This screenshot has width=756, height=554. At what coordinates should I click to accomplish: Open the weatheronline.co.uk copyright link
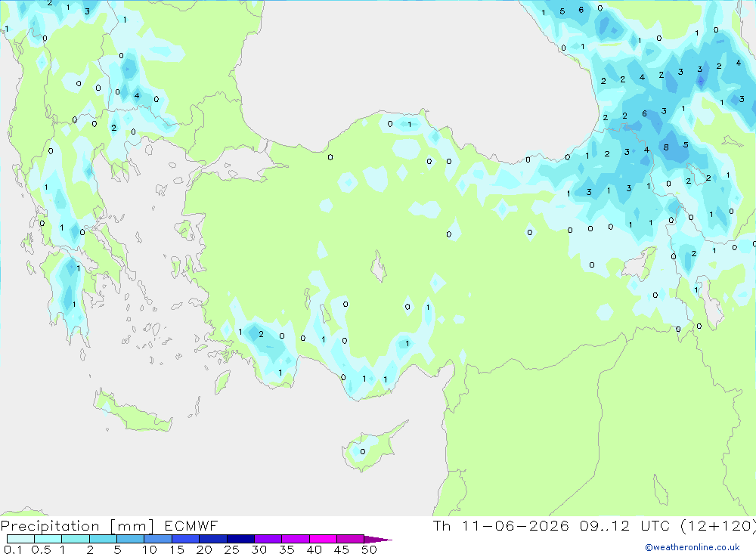692,547
